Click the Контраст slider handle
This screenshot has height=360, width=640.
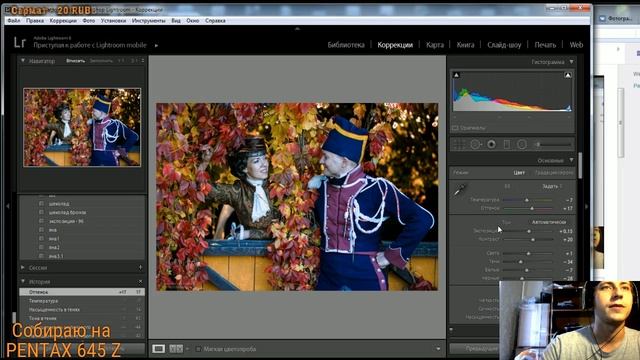[533, 240]
